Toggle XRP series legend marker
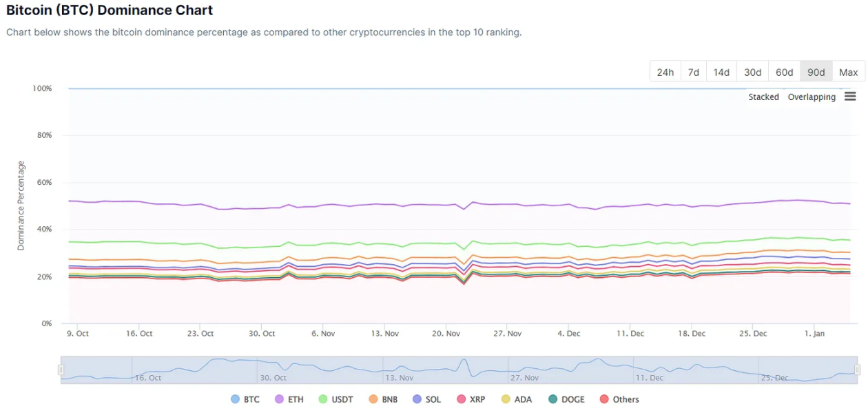Image resolution: width=868 pixels, height=413 pixels. coord(461,399)
